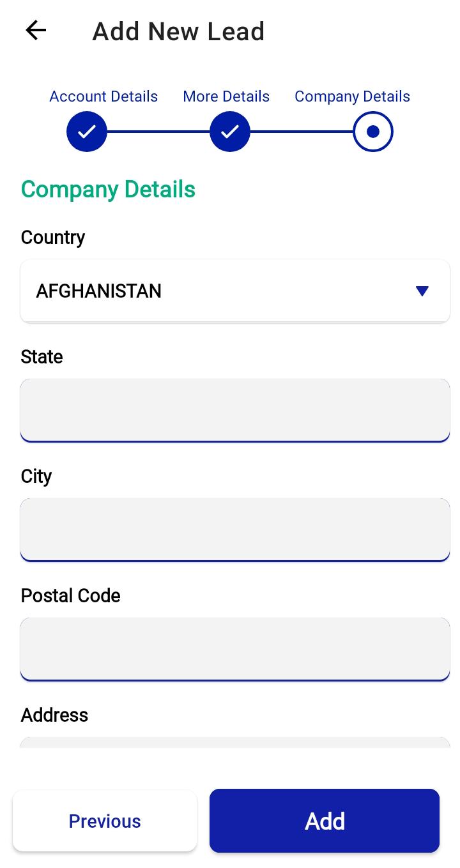460x868 pixels.
Task: Switch to the More Details step label
Action: point(226,96)
